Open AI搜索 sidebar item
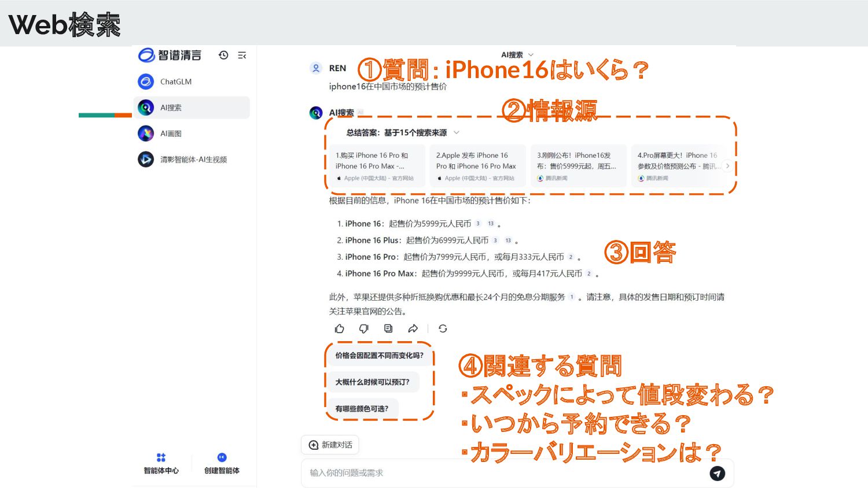Image resolution: width=868 pixels, height=488 pixels. (x=192, y=108)
